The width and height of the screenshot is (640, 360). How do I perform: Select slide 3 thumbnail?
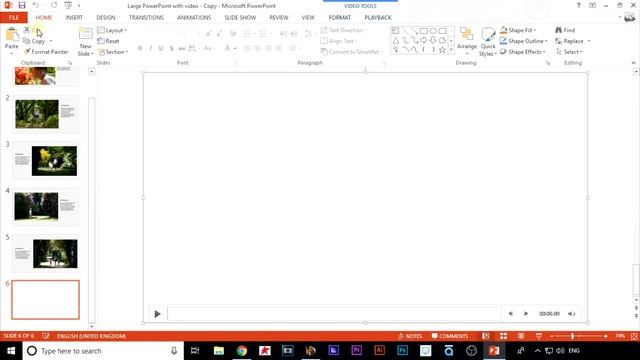pos(46,161)
